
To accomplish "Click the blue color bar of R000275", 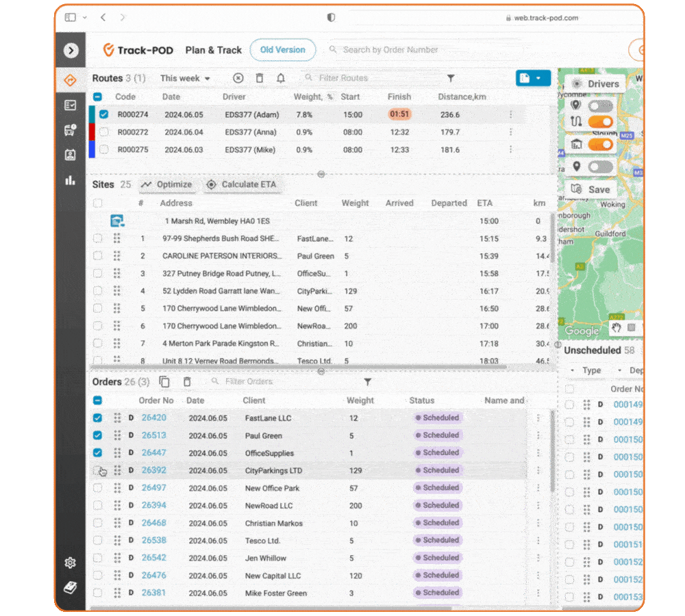I will pos(92,149).
